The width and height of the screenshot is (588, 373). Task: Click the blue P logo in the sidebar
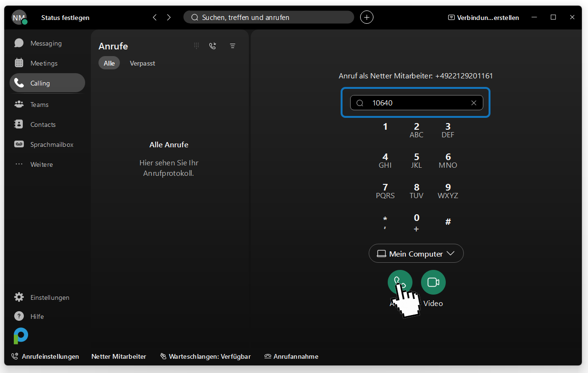click(20, 335)
